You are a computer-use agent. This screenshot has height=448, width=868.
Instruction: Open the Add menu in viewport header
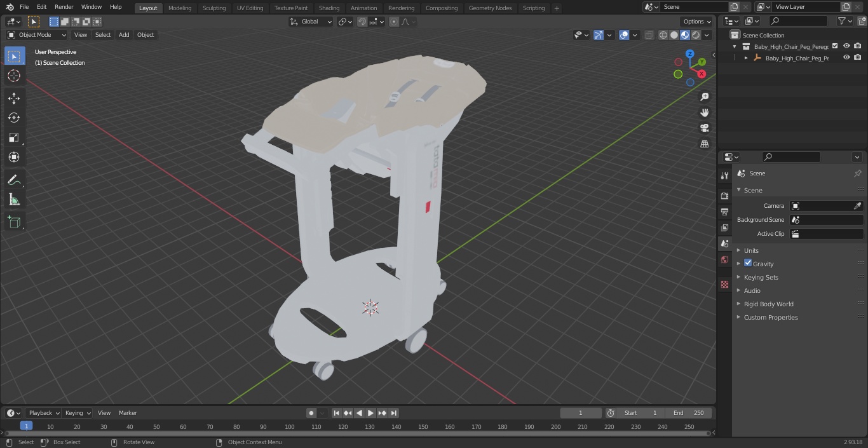[124, 35]
